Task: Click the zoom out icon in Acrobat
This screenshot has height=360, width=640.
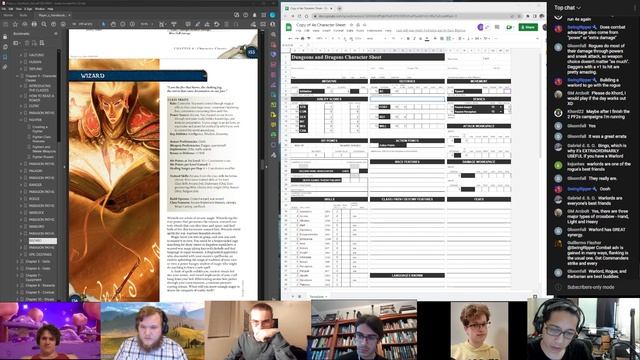Action: (123, 24)
